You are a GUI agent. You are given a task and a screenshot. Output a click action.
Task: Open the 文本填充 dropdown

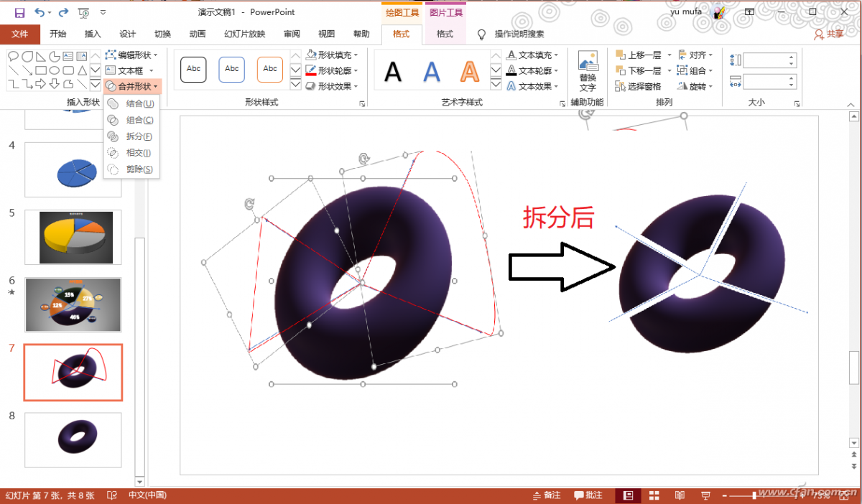coord(532,55)
